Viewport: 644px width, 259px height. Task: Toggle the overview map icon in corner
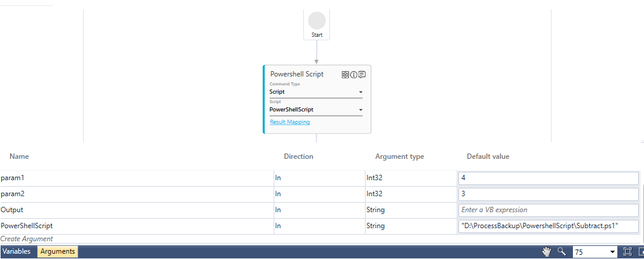pyautogui.click(x=640, y=252)
